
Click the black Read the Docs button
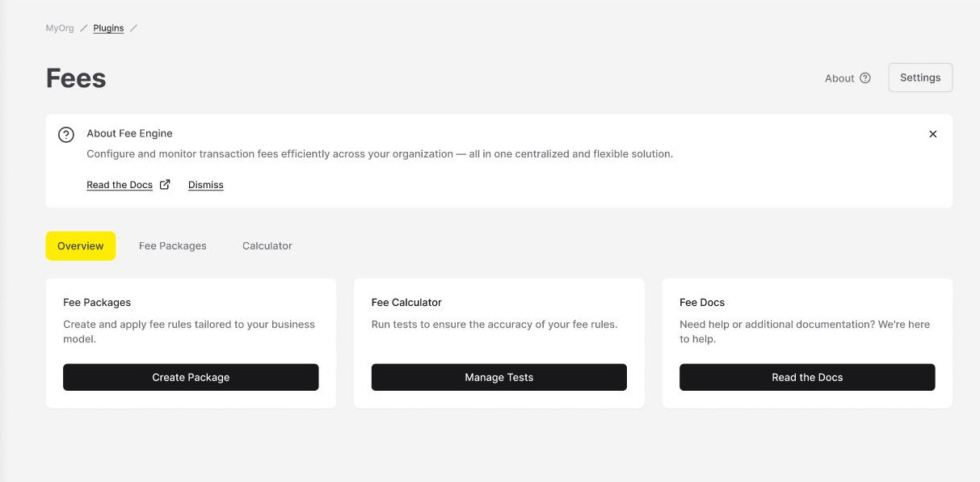(807, 377)
